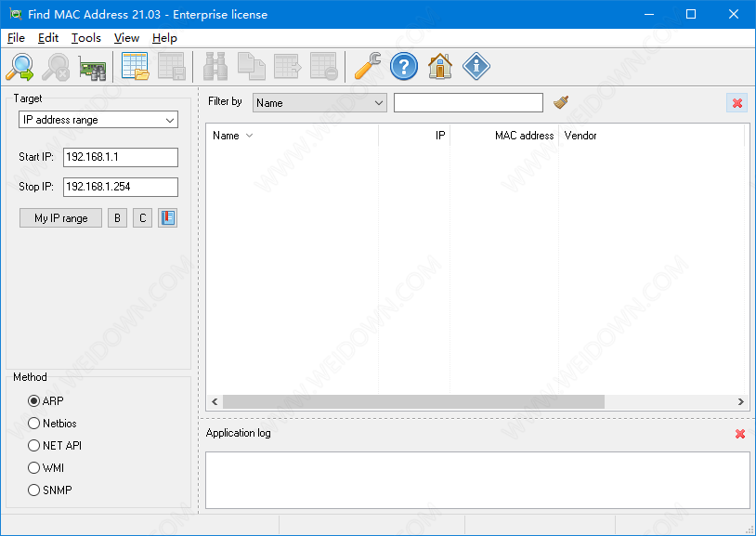Image resolution: width=756 pixels, height=536 pixels.
Task: Click the blue diamond info icon
Action: tap(476, 67)
